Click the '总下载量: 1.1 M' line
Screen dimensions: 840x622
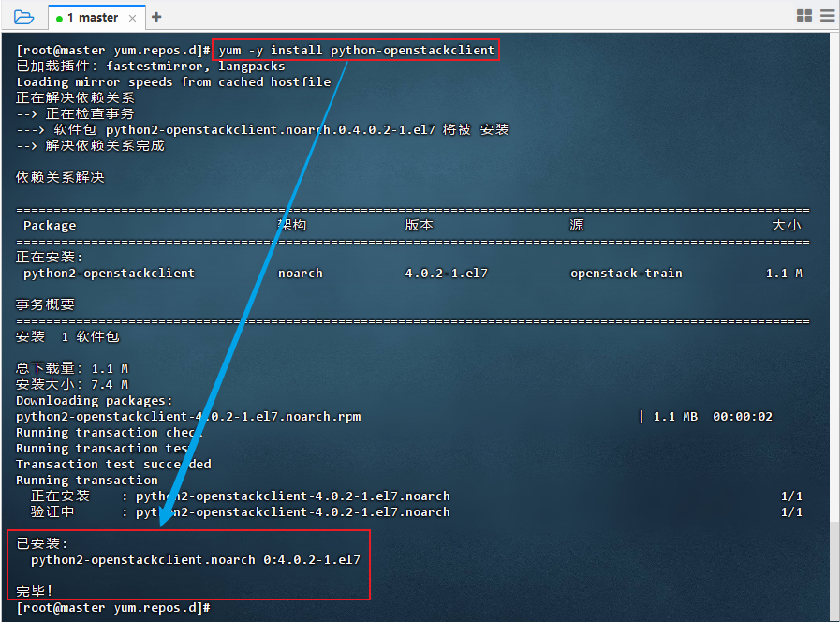72,368
